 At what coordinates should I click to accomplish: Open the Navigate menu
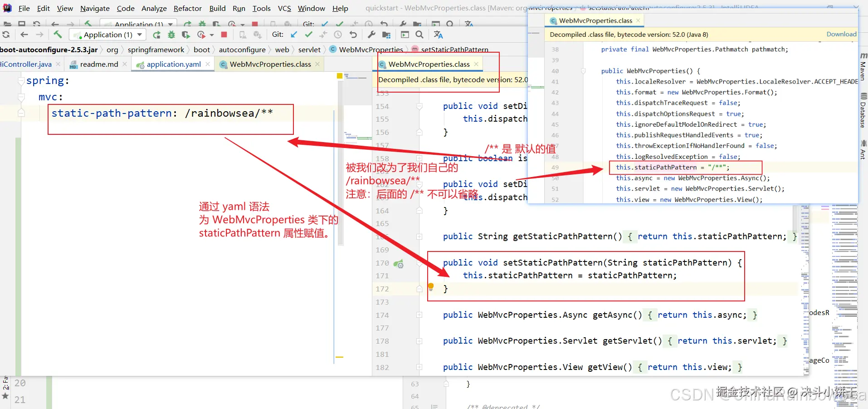[95, 8]
